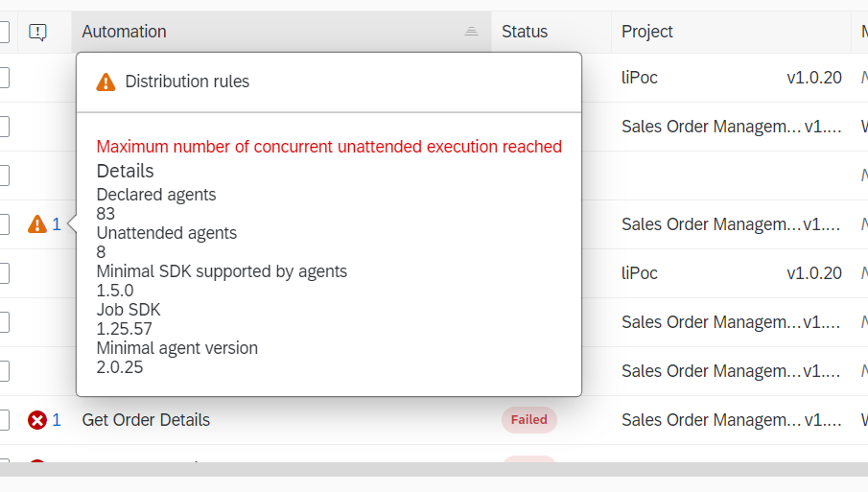This screenshot has width=868, height=492.
Task: Toggle the select-all checkbox in table header
Action: tap(3, 33)
